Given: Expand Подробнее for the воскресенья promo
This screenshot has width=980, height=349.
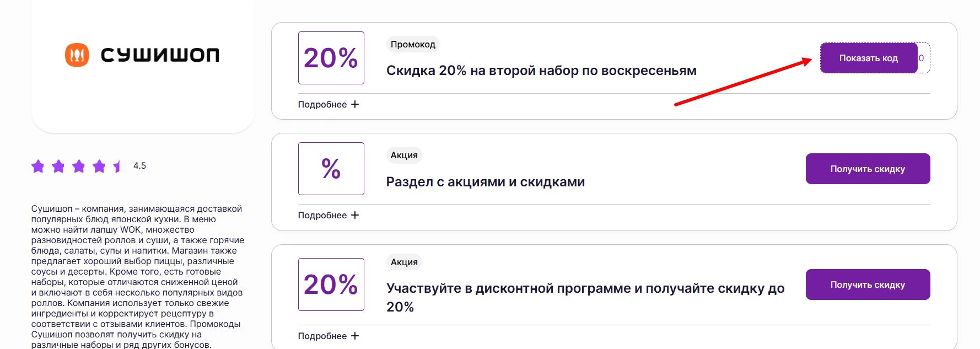Looking at the screenshot, I should tap(328, 104).
